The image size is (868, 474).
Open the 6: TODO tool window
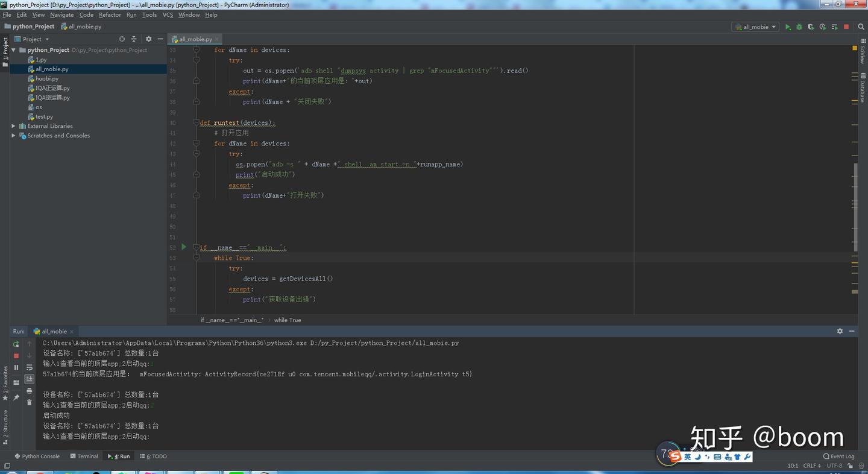click(x=153, y=457)
